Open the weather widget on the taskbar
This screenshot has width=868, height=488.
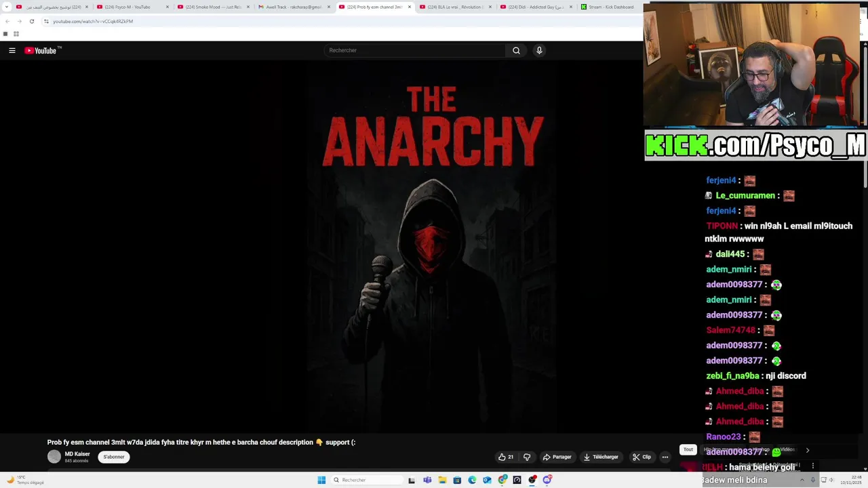click(x=26, y=480)
